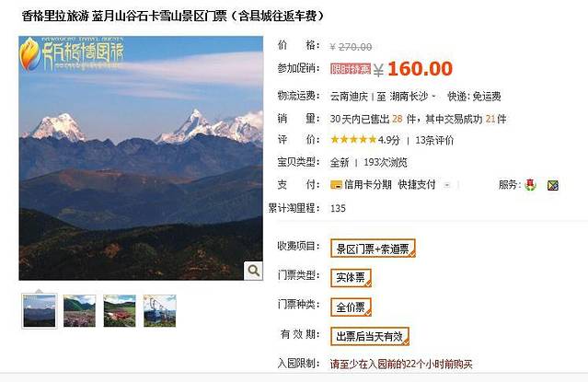Select the 出票后当天有效 validity option

coord(369,336)
